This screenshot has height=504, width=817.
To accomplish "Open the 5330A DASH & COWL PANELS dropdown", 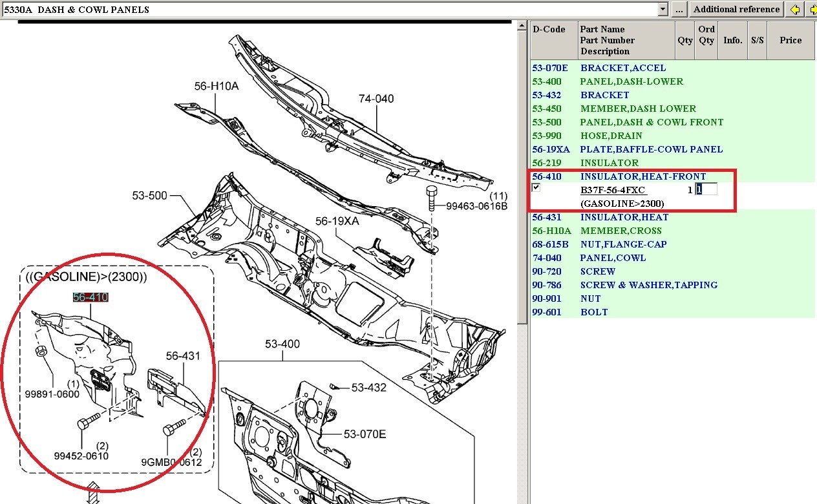I will pos(663,10).
